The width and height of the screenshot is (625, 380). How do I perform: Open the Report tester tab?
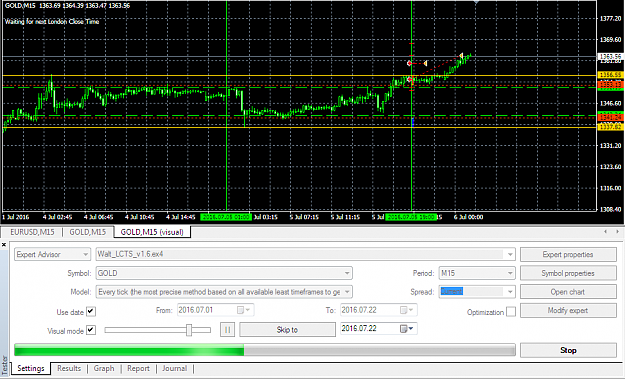pos(138,368)
